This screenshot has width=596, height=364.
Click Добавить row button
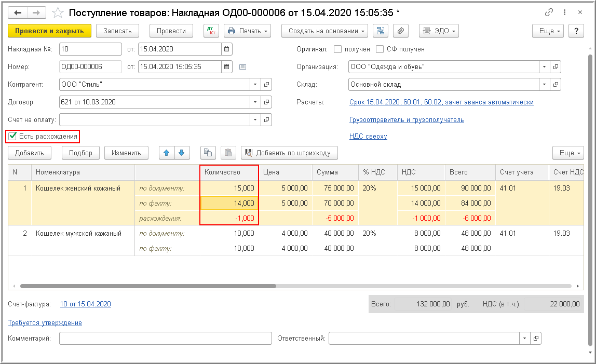29,153
